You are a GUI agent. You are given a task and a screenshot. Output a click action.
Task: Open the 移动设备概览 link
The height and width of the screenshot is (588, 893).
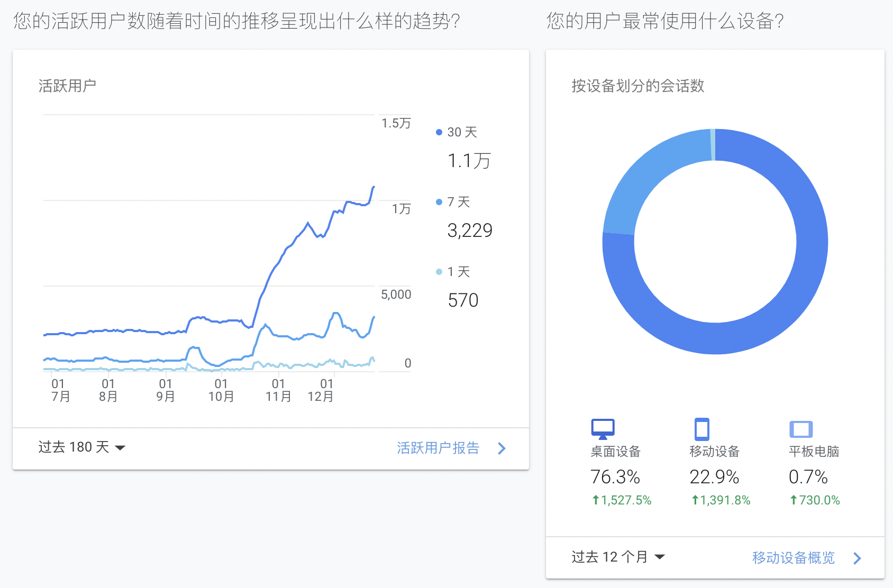[x=793, y=557]
